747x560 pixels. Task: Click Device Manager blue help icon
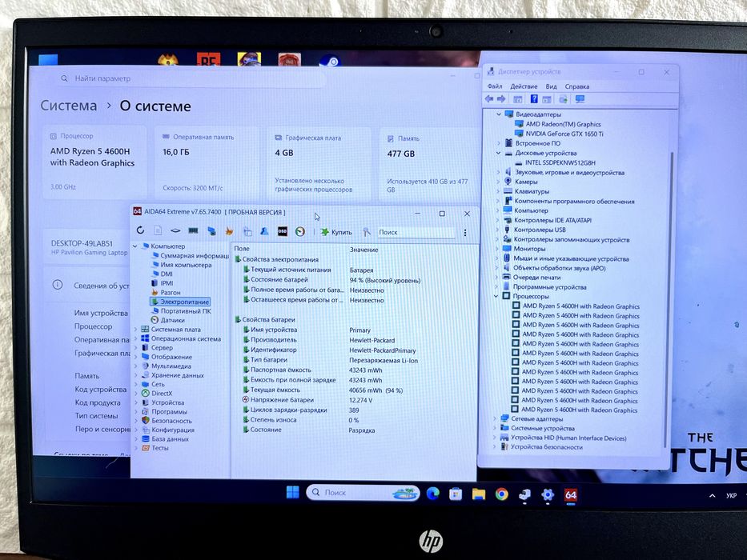[x=534, y=98]
